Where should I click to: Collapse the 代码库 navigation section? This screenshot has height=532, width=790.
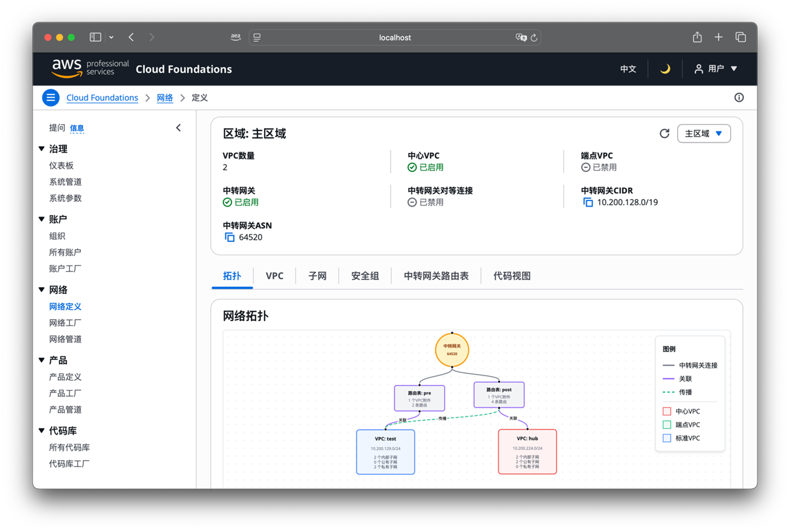click(x=42, y=431)
